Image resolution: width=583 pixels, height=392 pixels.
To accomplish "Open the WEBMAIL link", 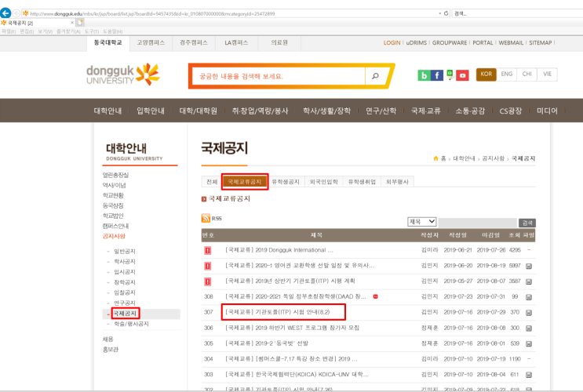I will pyautogui.click(x=511, y=43).
